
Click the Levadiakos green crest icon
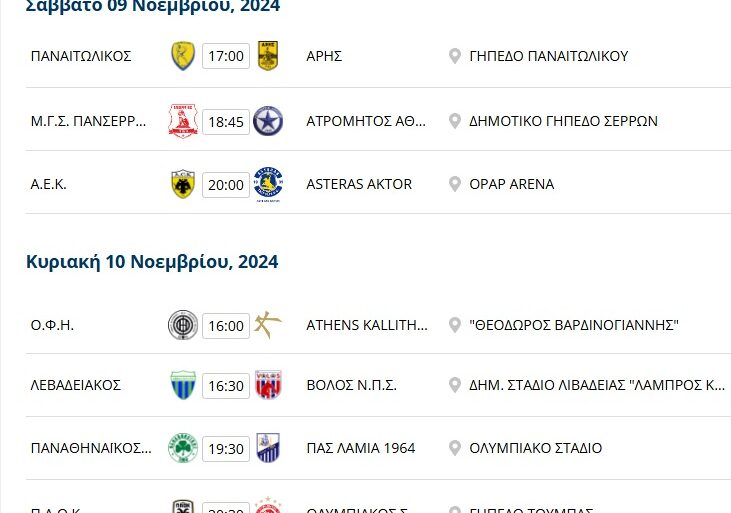(183, 385)
